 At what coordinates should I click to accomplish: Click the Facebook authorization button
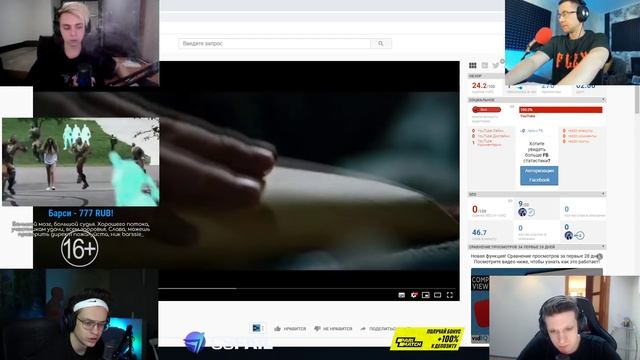[x=539, y=176]
